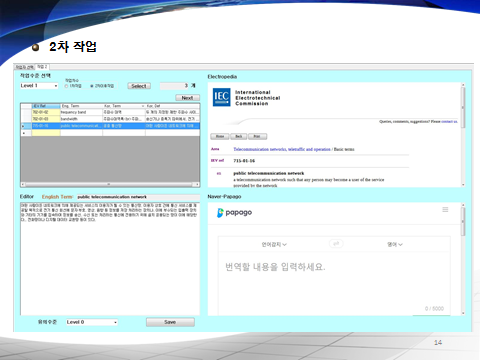Switch to the first tab of the work window
Viewport: 480px width, 360px height.
[x=25, y=67]
